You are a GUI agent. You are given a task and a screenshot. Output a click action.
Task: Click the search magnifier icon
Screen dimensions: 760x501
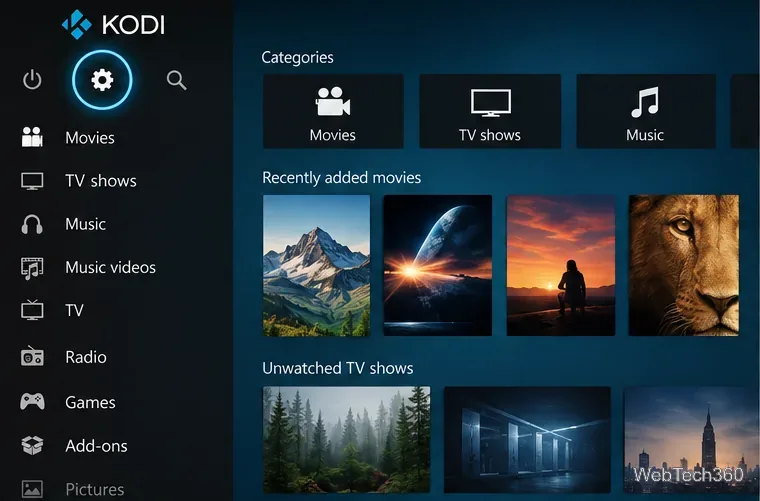point(176,80)
